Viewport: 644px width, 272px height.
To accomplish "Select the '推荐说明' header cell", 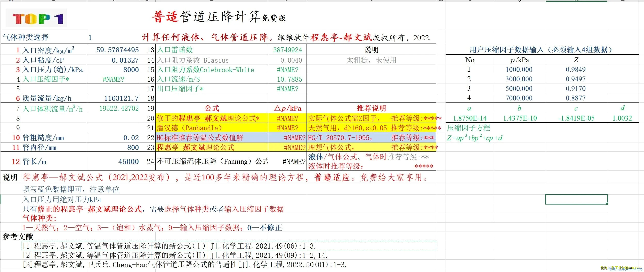I will coord(371,108).
